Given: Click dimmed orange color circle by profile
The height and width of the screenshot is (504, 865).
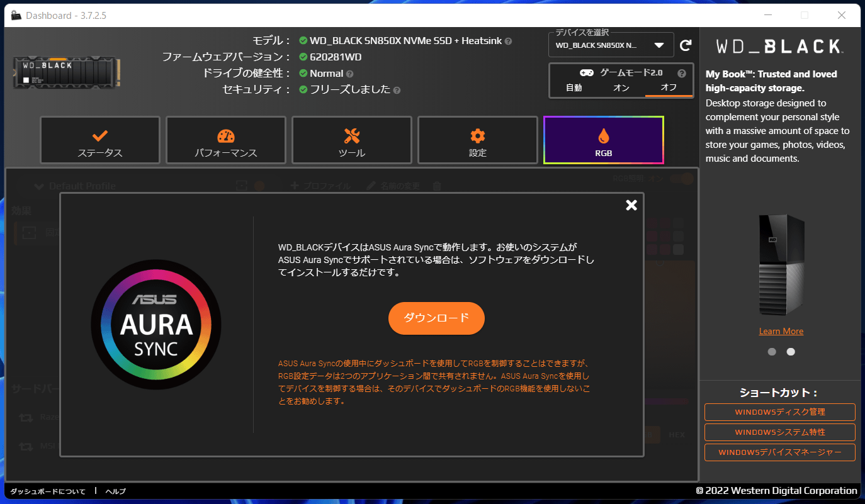Looking at the screenshot, I should point(259,186).
